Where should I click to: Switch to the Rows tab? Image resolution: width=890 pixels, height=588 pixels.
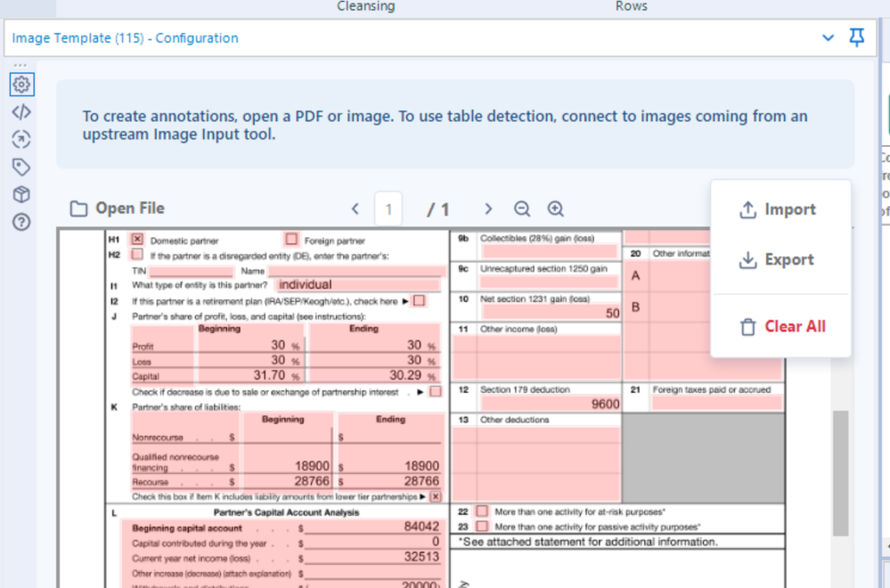(631, 6)
